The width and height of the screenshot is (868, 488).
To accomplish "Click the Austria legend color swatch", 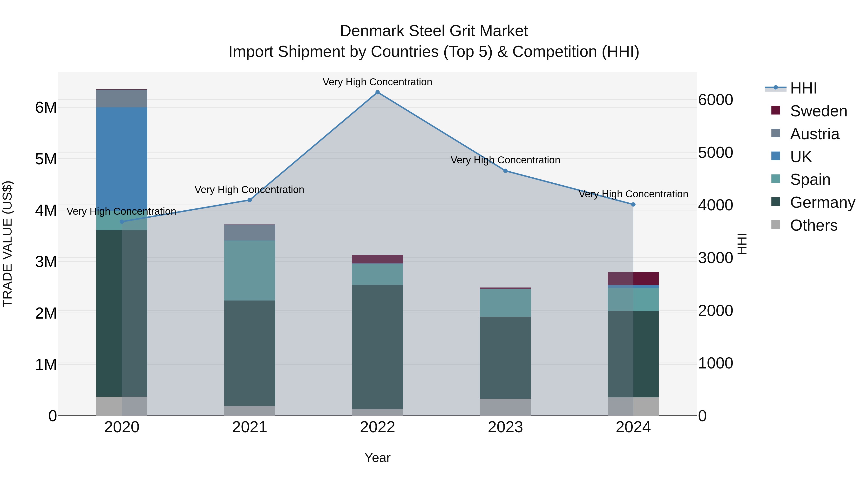I will [776, 133].
